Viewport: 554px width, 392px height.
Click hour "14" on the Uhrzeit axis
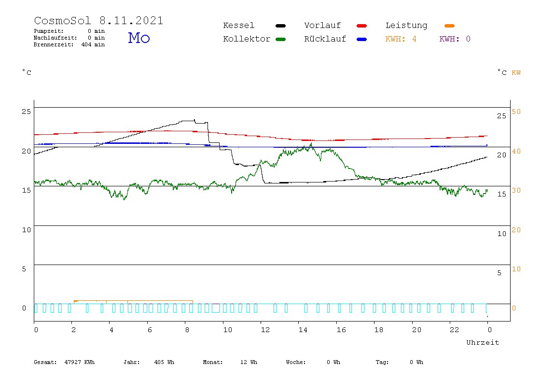click(x=303, y=330)
